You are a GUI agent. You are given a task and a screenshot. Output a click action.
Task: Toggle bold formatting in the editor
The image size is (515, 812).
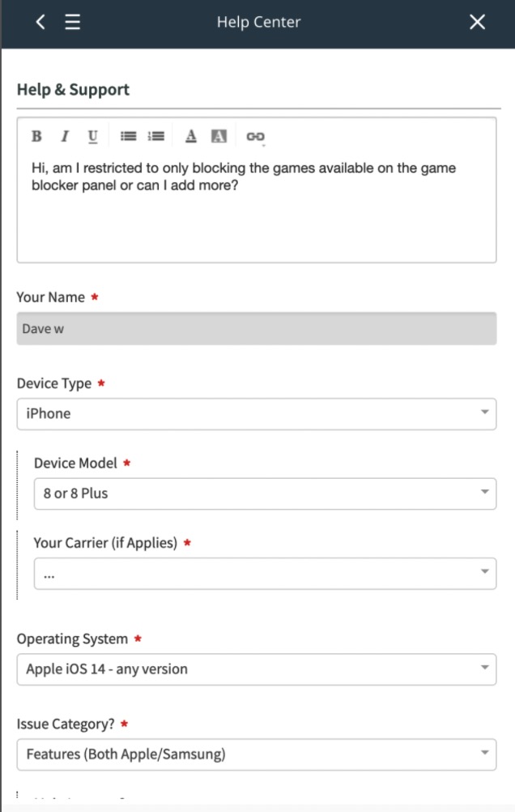[36, 136]
